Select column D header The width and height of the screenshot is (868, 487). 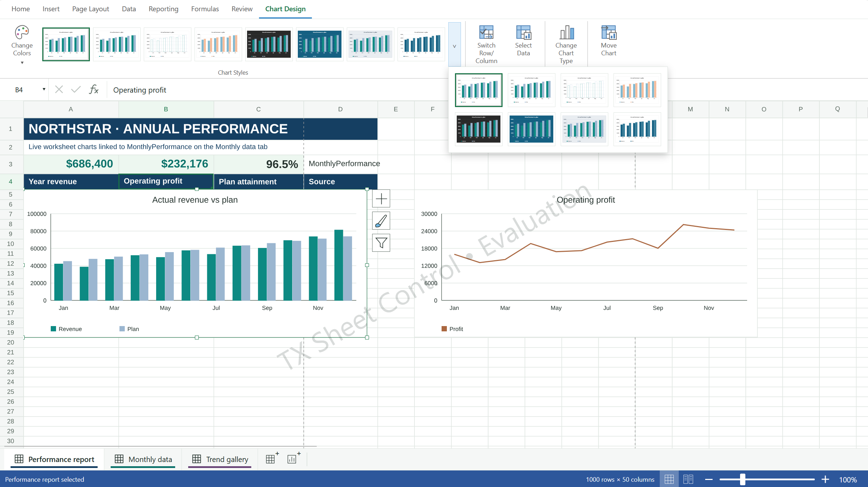tap(340, 109)
